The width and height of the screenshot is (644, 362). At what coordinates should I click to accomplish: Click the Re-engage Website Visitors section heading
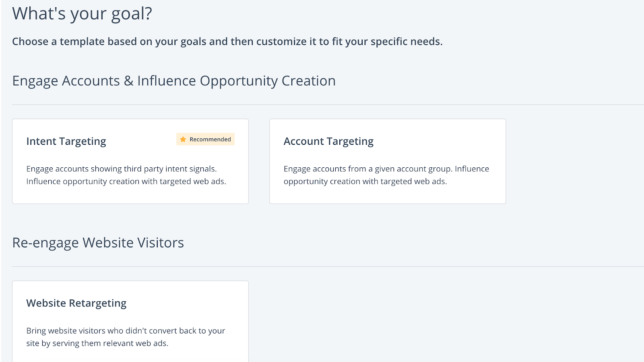[98, 243]
